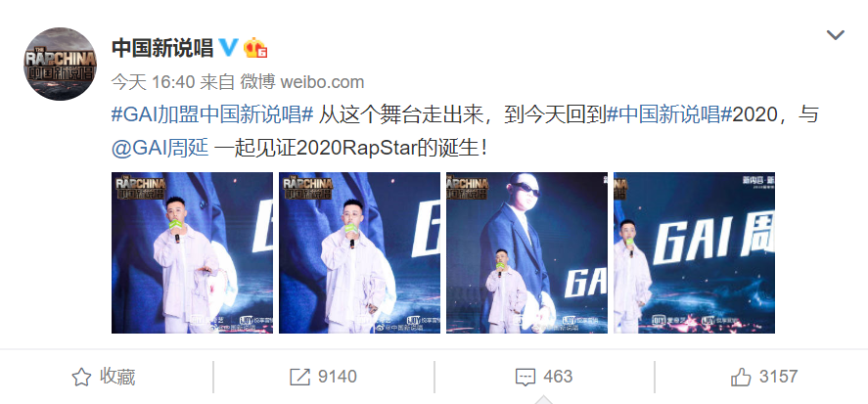
Task: Click the thumbs-up like icon
Action: tap(741, 377)
